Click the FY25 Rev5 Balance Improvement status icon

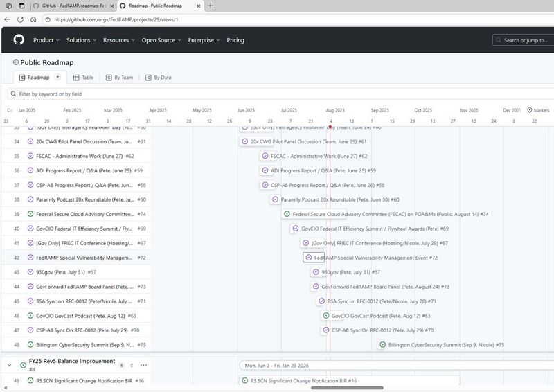click(x=23, y=365)
